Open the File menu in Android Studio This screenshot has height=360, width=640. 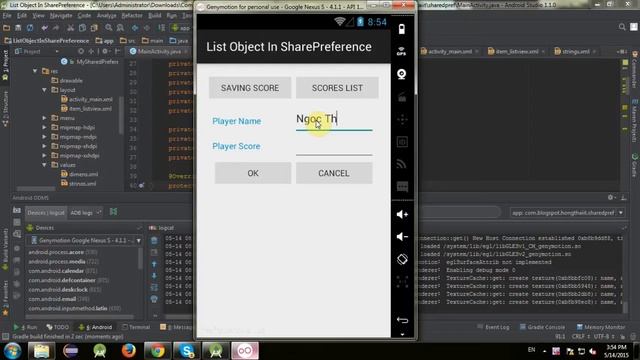point(7,16)
